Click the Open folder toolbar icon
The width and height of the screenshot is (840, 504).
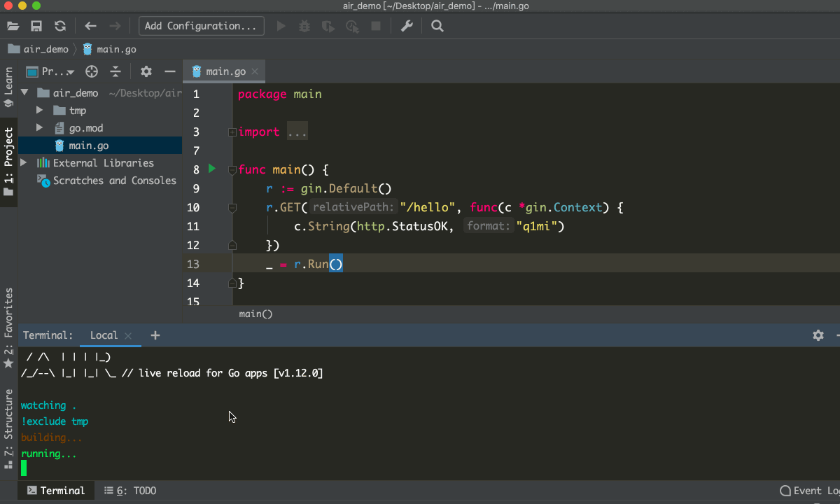pyautogui.click(x=13, y=26)
